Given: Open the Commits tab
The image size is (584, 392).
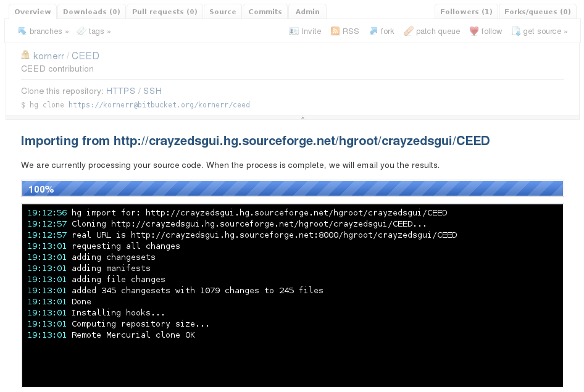Looking at the screenshot, I should [265, 12].
